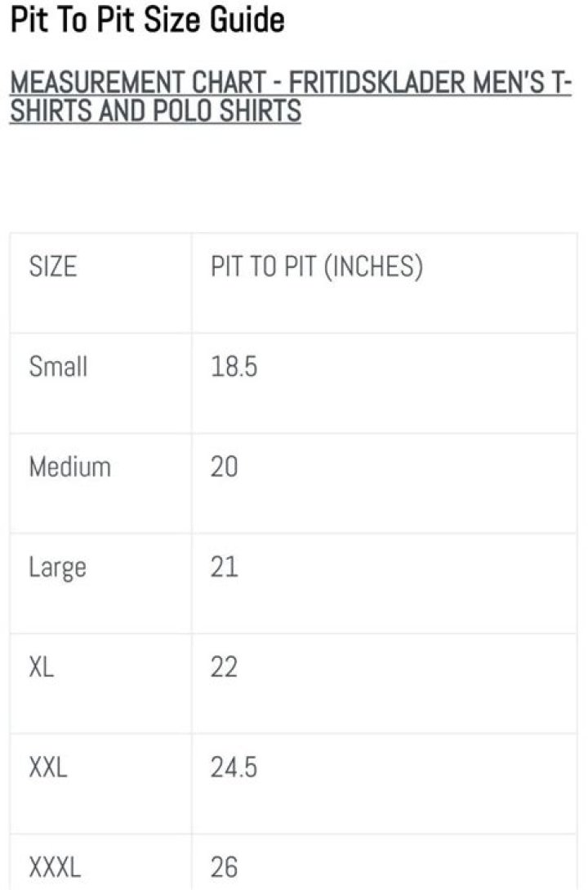This screenshot has width=588, height=890.
Task: Open the underlined Measurement Chart link
Action: (290, 84)
